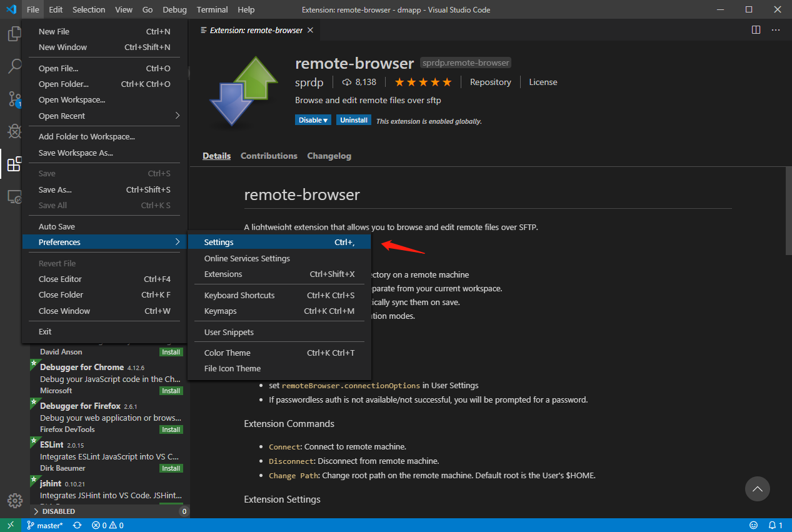792x532 pixels.
Task: Open the Repository link
Action: [491, 82]
